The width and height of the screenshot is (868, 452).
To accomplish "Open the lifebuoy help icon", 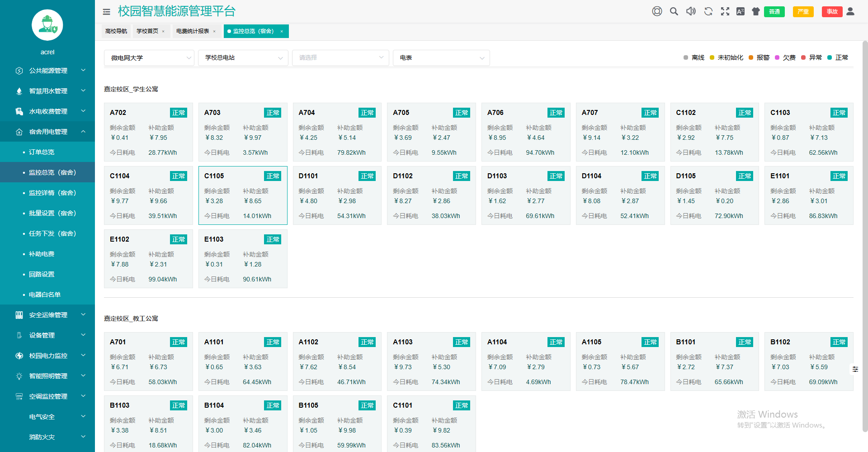I will pos(657,11).
